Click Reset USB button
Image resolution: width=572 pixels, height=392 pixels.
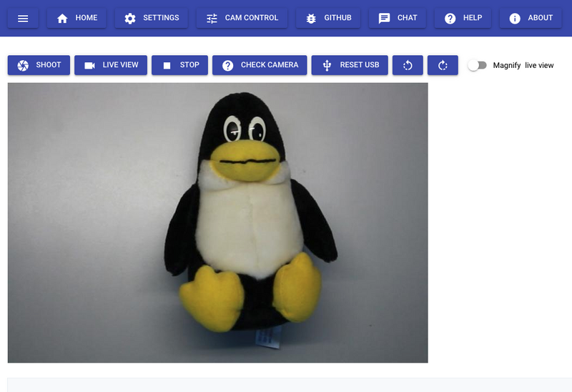(x=350, y=65)
